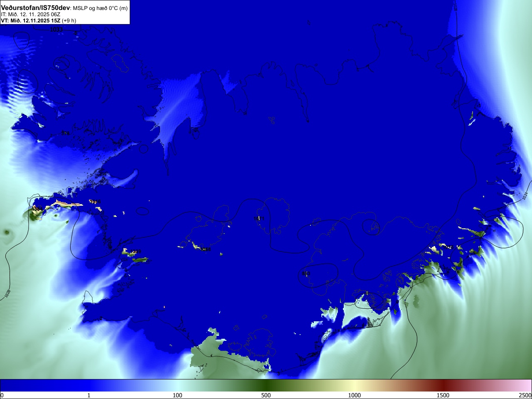Screen dimensions: 532x399
Task: Click the '1033' isobar label below the title
Action: pyautogui.click(x=56, y=30)
